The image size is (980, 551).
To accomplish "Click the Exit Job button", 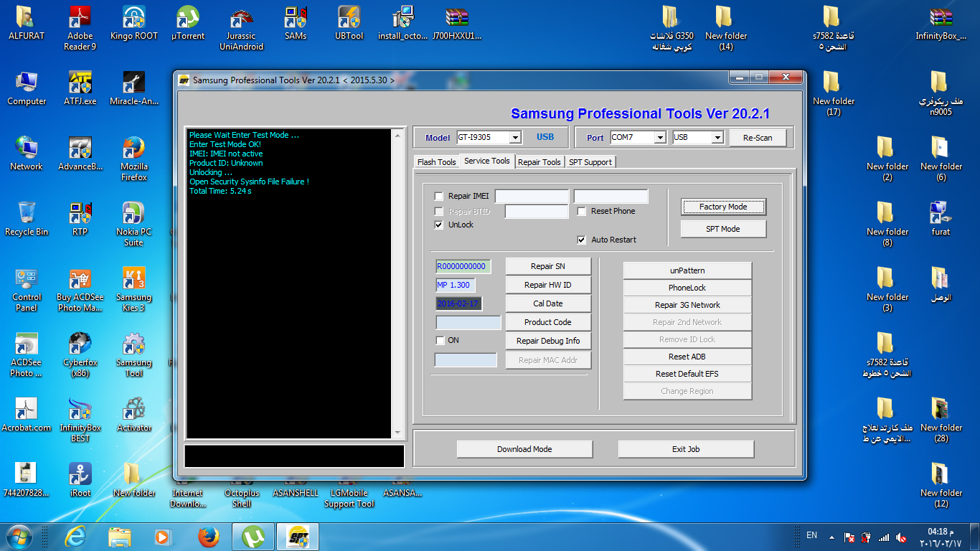I will point(686,449).
